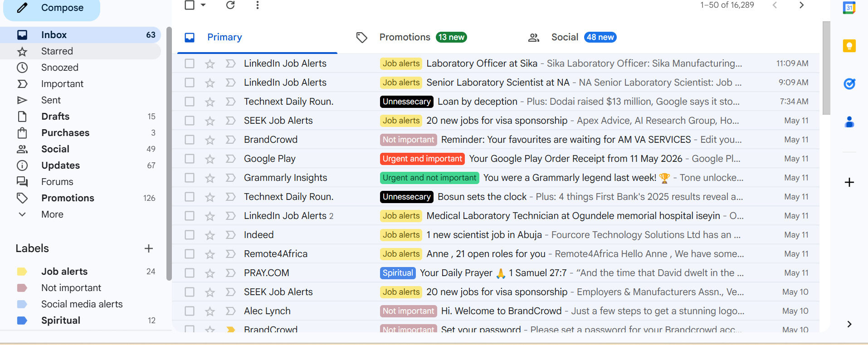Image resolution: width=868 pixels, height=345 pixels.
Task: Open Google Keep side panel icon
Action: coord(849,46)
